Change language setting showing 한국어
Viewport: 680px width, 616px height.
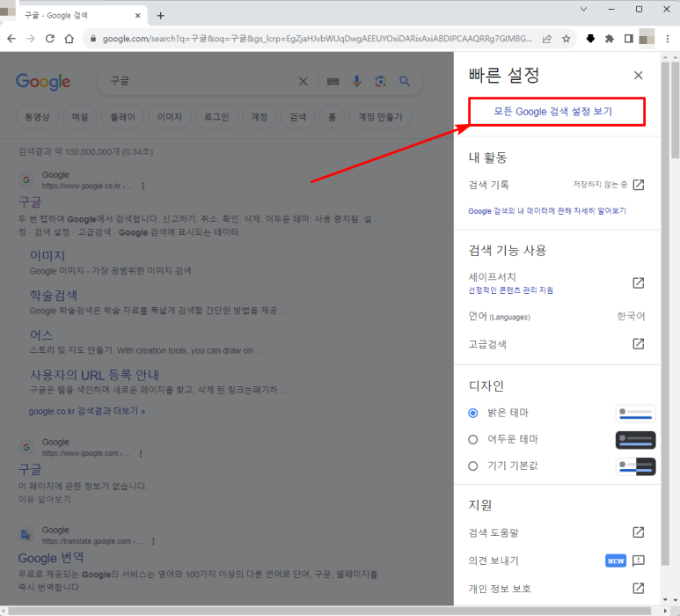[x=631, y=316]
